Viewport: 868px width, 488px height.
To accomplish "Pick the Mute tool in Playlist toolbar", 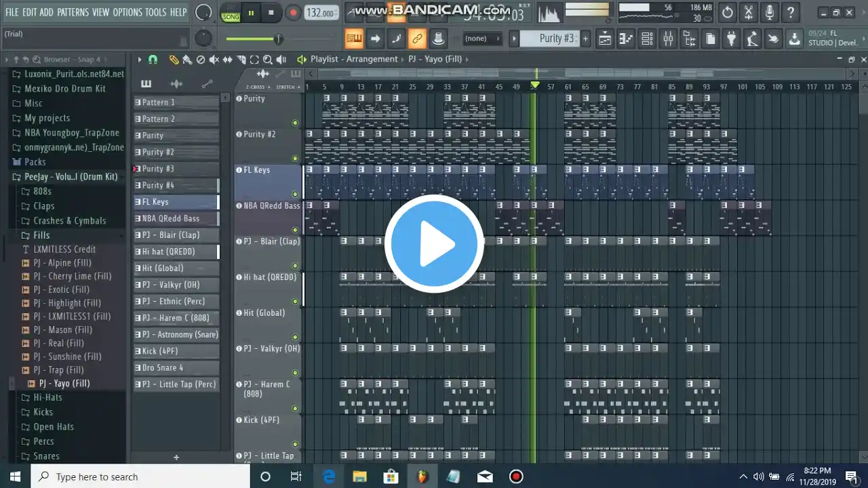I will pos(214,60).
